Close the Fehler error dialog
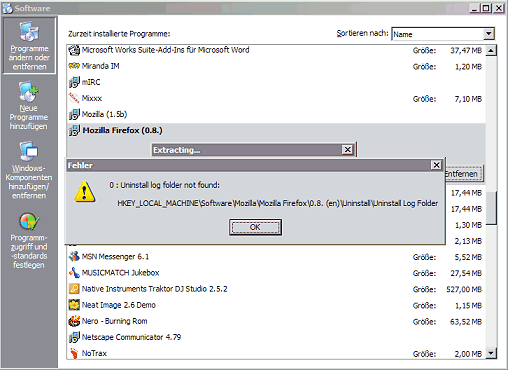 (436, 165)
